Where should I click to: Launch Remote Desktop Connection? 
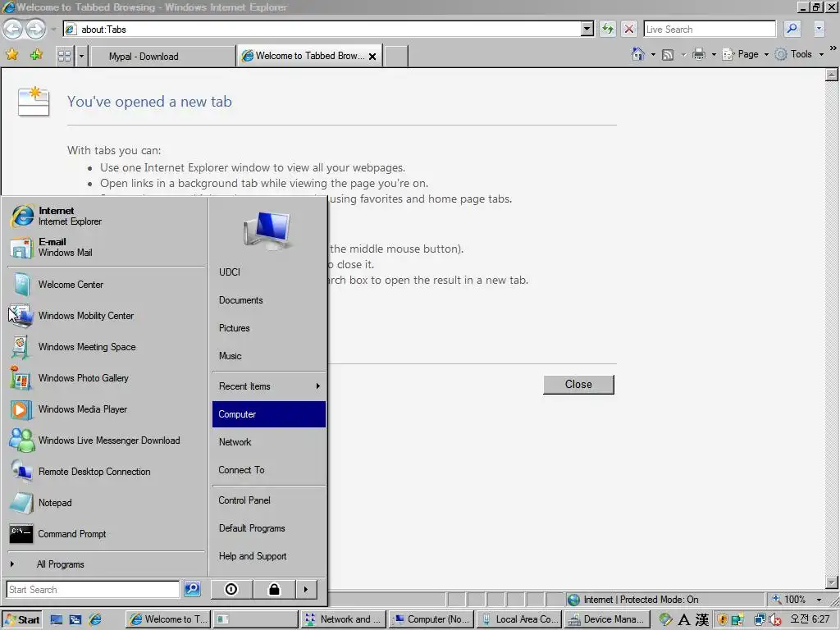[106, 472]
